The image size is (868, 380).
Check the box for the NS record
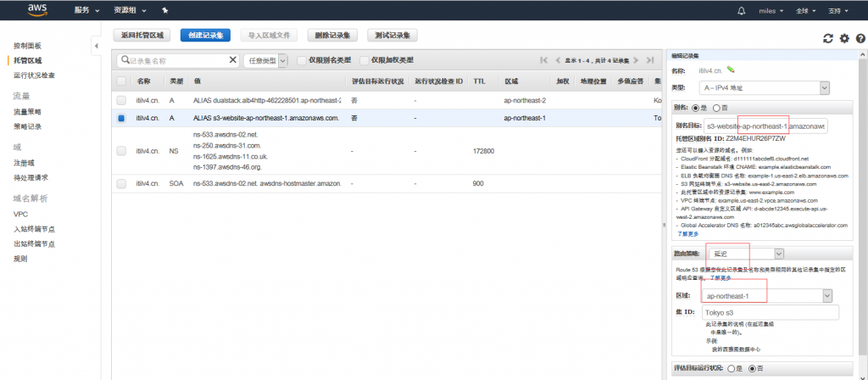click(x=121, y=151)
